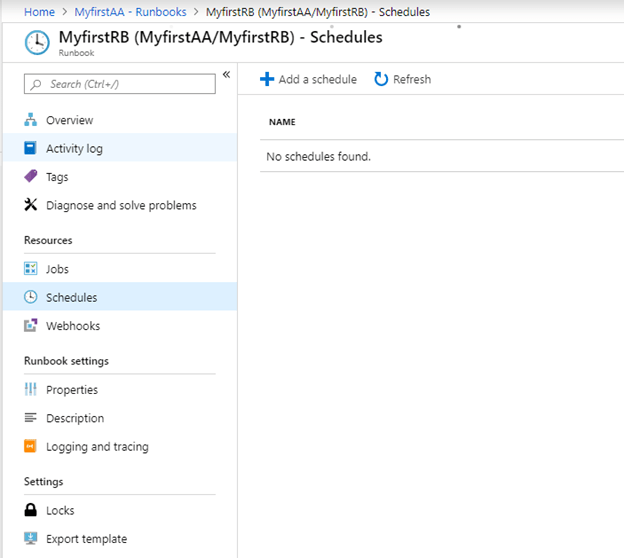Focus the sidebar Search box
The height and width of the screenshot is (558, 624).
120,85
